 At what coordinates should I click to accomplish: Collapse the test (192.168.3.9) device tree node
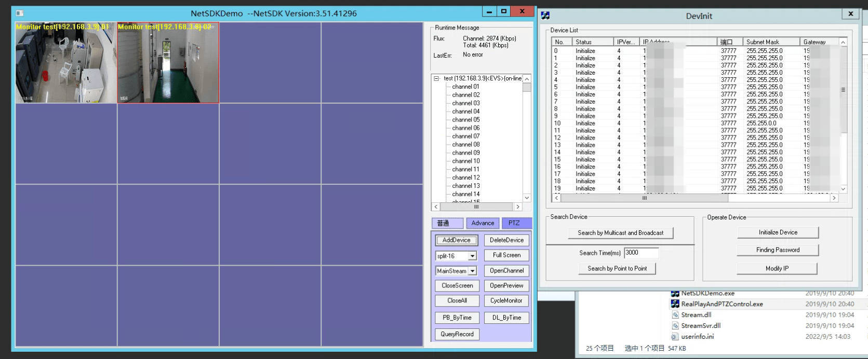pyautogui.click(x=436, y=78)
